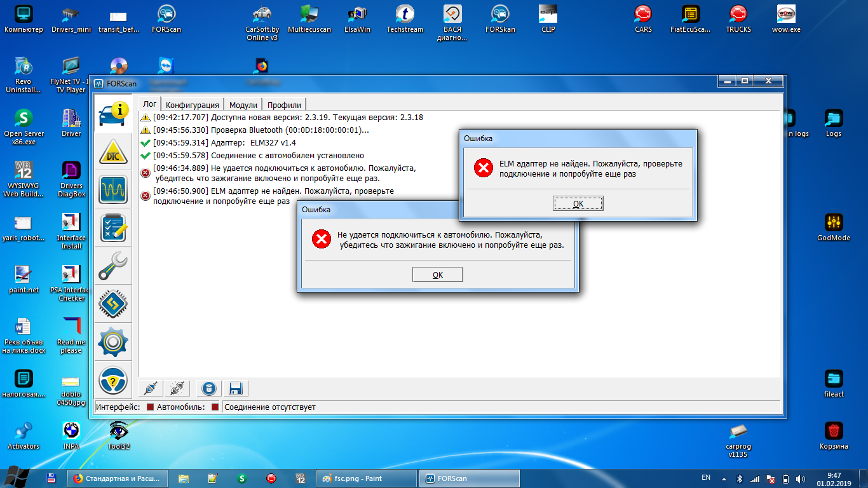
Task: Click the connect to vehicle button
Action: [151, 388]
